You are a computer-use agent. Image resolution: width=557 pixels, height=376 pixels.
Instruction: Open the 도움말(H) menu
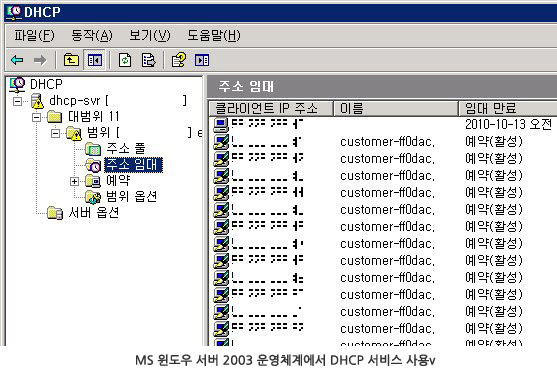pyautogui.click(x=214, y=35)
